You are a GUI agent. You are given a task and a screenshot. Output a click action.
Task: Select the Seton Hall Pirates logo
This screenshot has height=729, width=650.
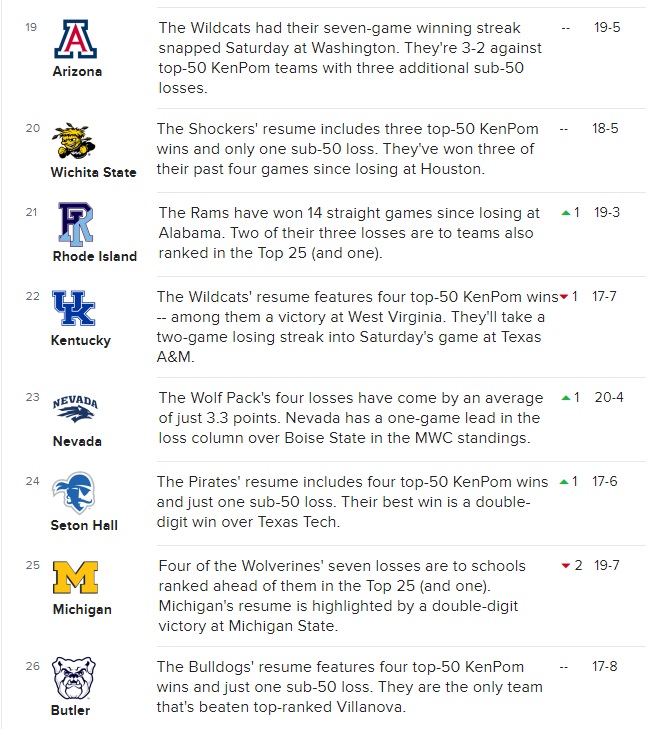tap(73, 492)
